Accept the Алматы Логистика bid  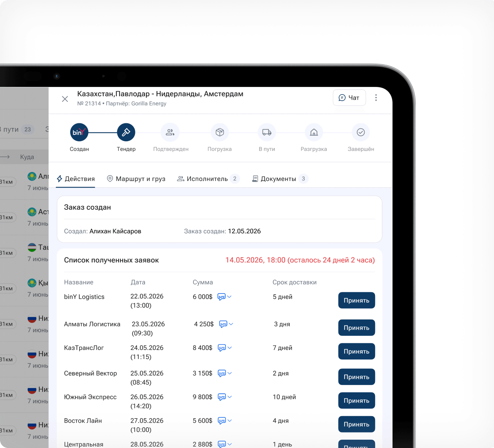(x=357, y=328)
